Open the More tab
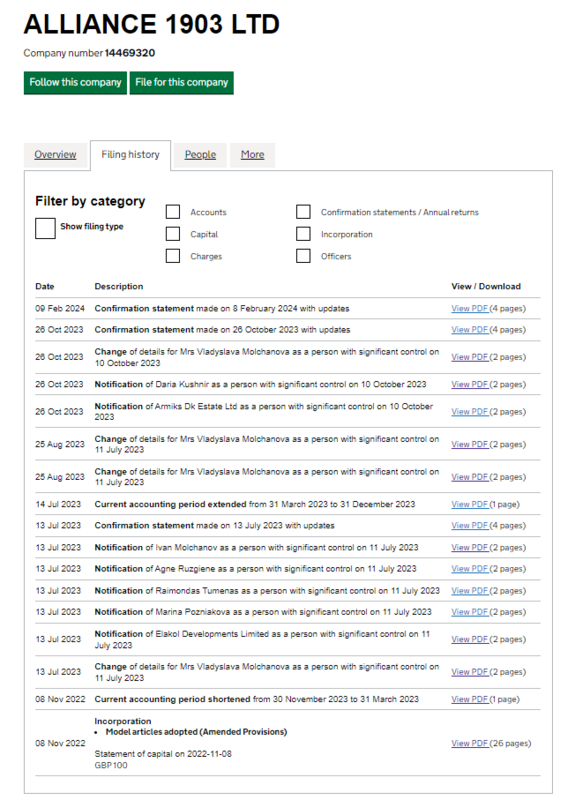Viewport: 575px width, 800px height. click(x=253, y=155)
